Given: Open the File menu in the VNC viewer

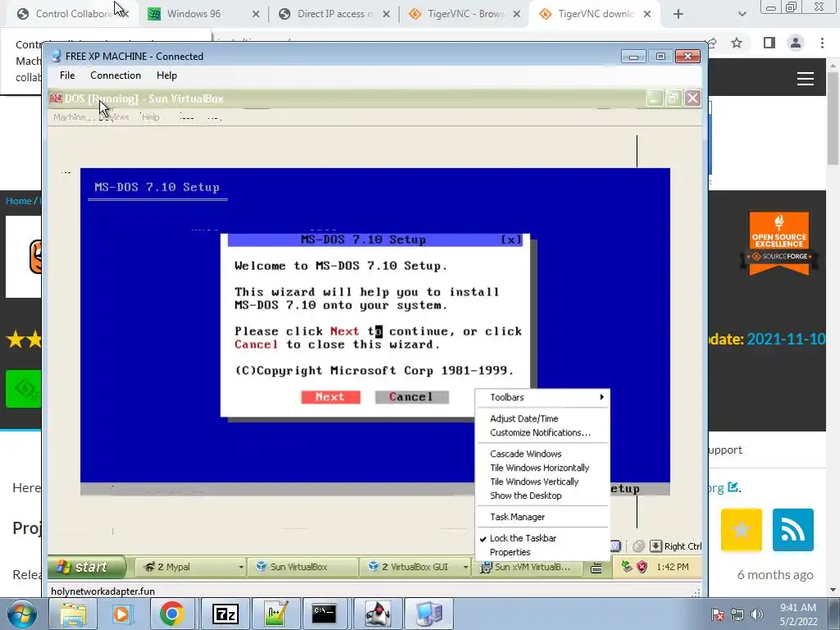Looking at the screenshot, I should [x=67, y=75].
